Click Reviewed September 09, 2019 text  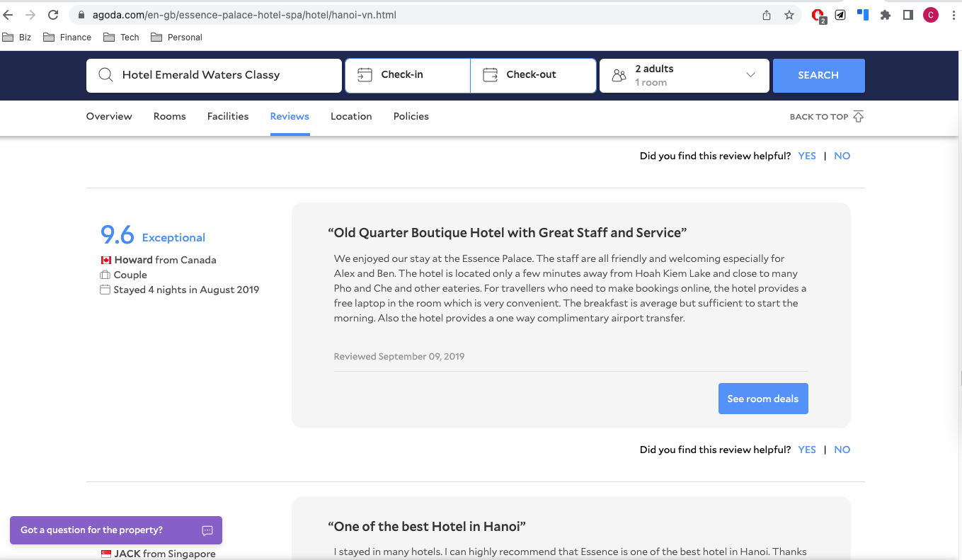tap(399, 356)
